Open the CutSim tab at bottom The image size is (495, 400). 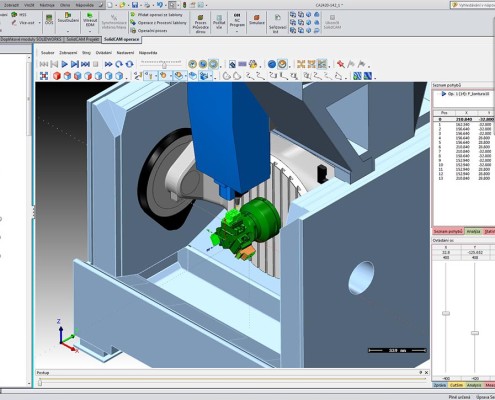click(x=456, y=385)
